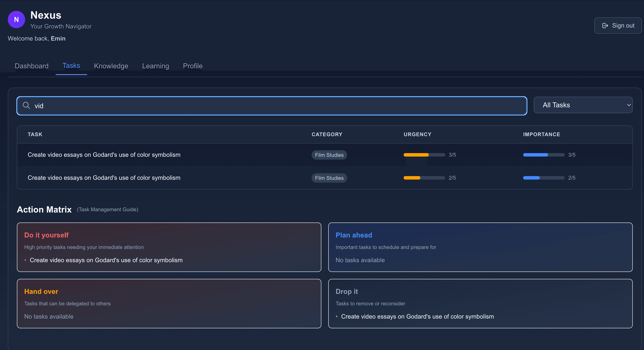Image resolution: width=644 pixels, height=350 pixels.
Task: Click into the task search field
Action: [x=275, y=106]
